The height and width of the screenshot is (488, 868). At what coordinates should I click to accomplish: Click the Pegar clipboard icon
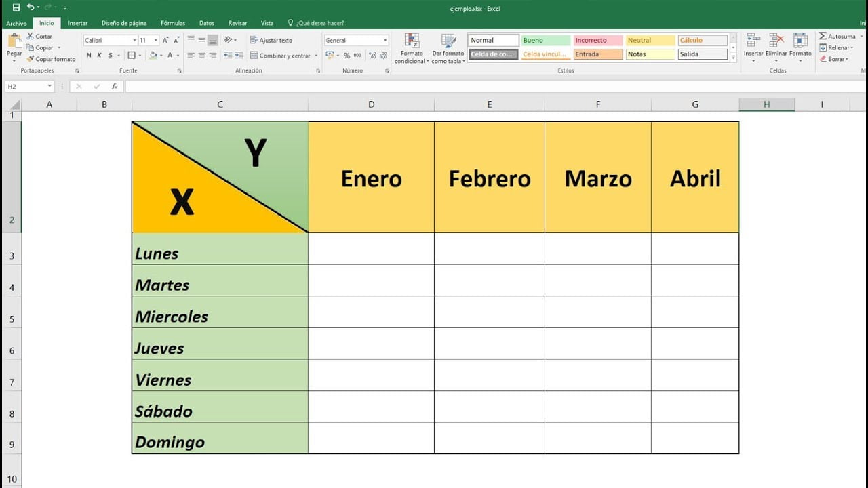click(x=14, y=41)
